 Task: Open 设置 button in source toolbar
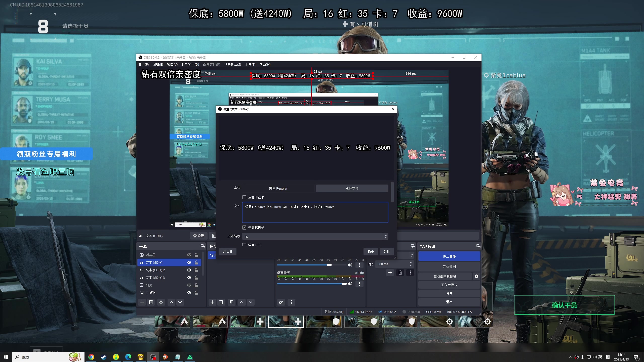198,236
